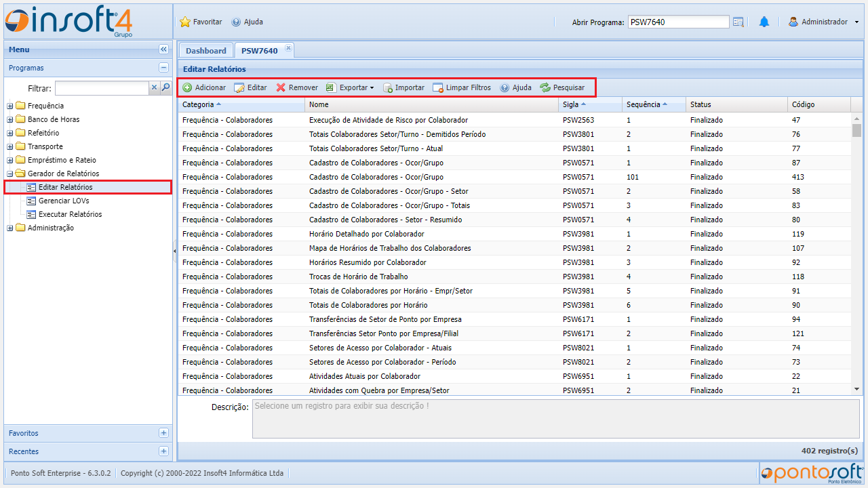Select Executar Relatórios in the menu tree
Image resolution: width=868 pixels, height=488 pixels.
click(x=70, y=214)
